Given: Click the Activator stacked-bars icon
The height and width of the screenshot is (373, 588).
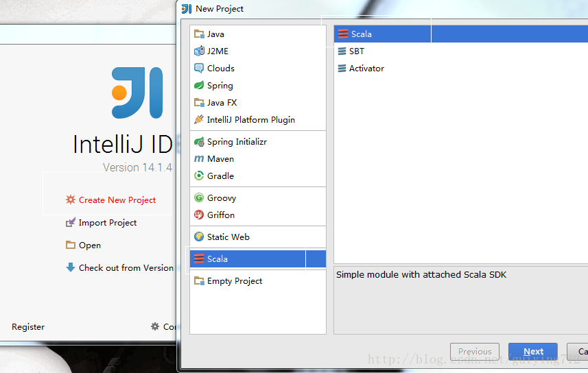Looking at the screenshot, I should tap(342, 69).
